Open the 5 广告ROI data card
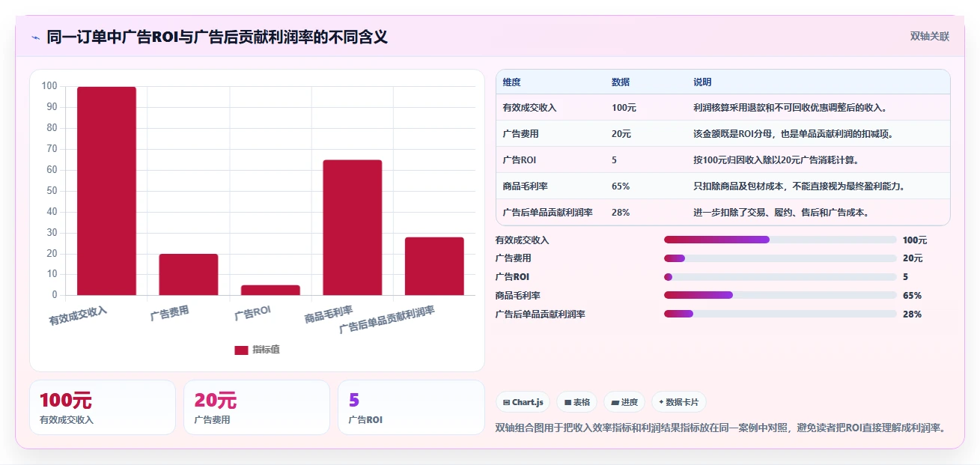The image size is (980, 465). [x=411, y=407]
